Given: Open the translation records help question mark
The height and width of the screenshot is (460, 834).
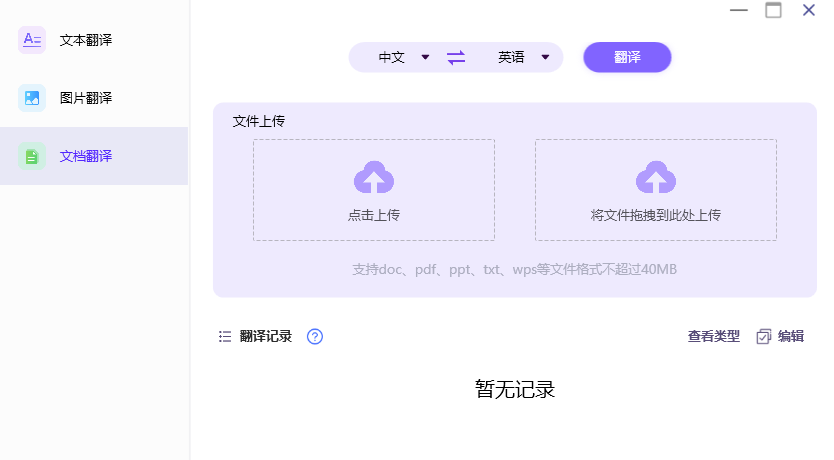Looking at the screenshot, I should coord(315,337).
